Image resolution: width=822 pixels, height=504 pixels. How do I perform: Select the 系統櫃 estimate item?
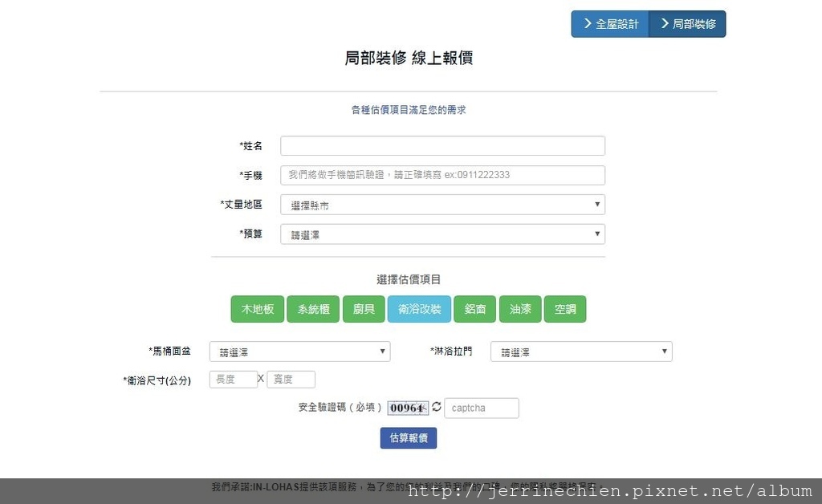coord(313,309)
